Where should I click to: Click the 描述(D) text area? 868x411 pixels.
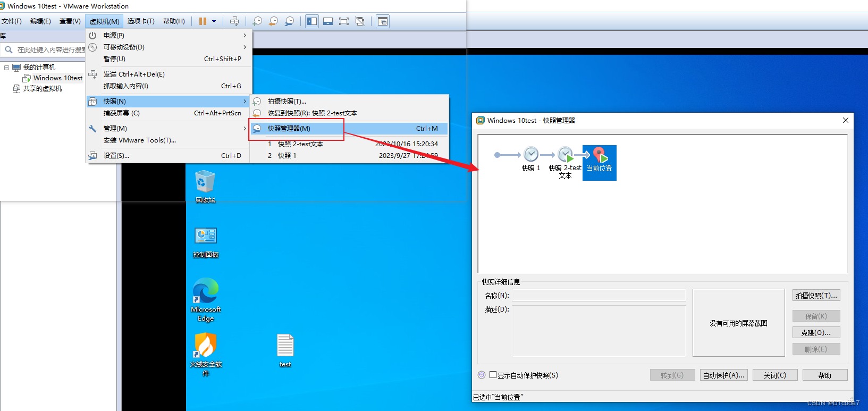click(599, 331)
